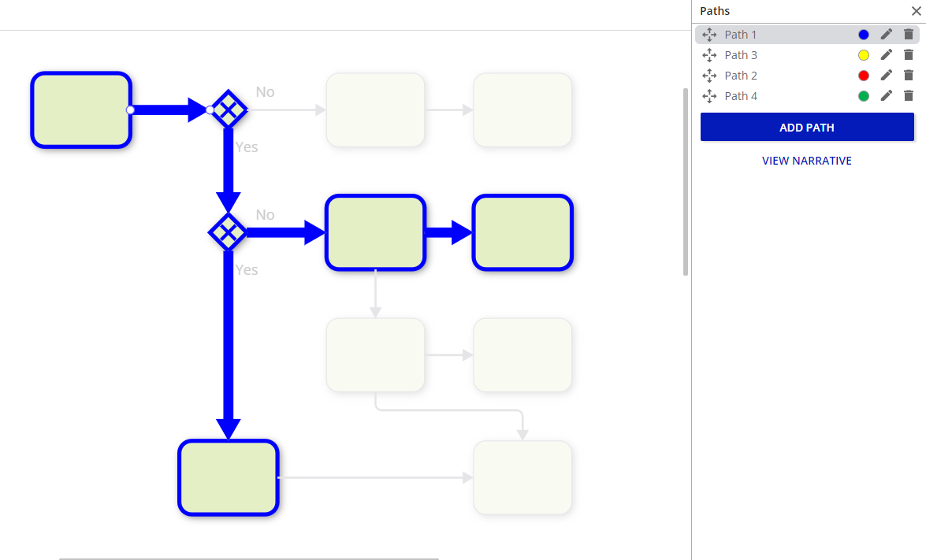Select Path 2 in the Paths list
926x560 pixels.
point(741,76)
